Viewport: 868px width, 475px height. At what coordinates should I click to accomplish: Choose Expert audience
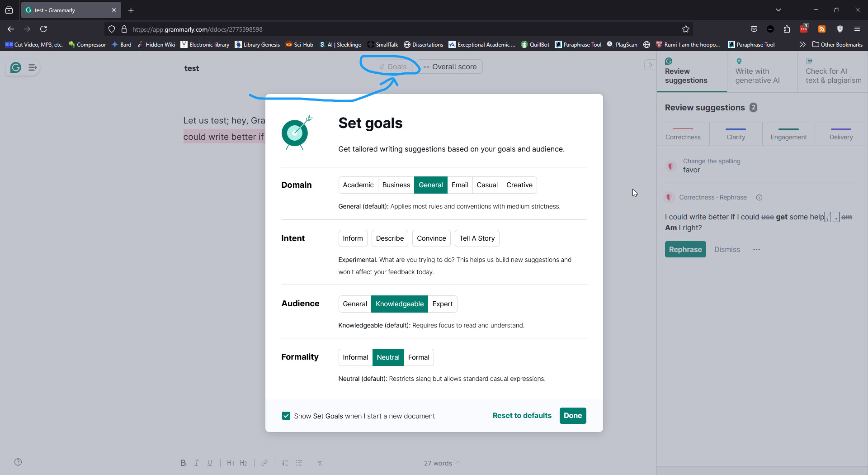coord(442,304)
